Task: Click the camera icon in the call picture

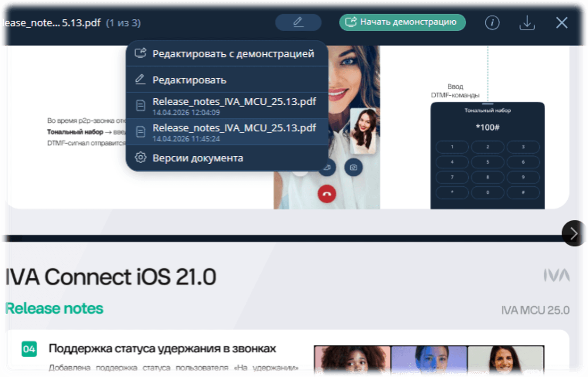Action: tap(353, 167)
